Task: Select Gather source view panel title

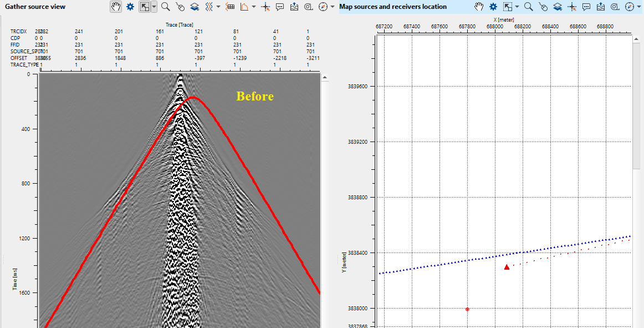Action: click(35, 7)
